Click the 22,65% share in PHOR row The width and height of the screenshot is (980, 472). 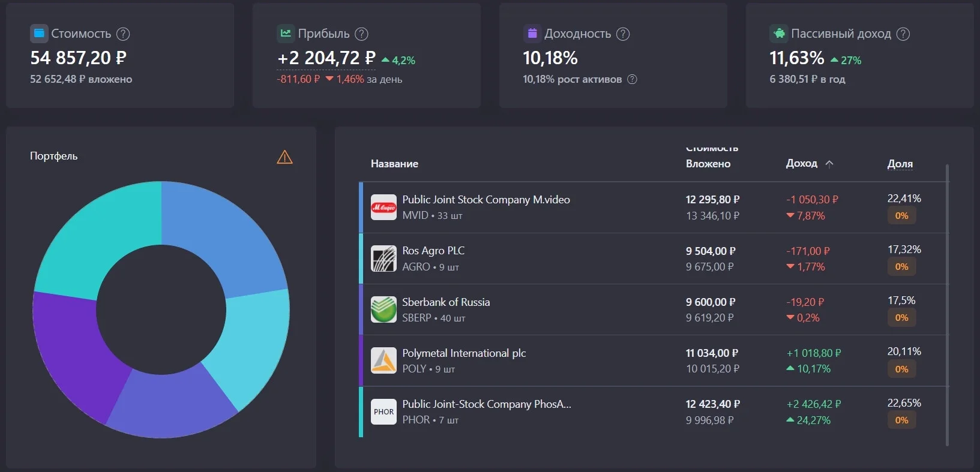pos(904,403)
